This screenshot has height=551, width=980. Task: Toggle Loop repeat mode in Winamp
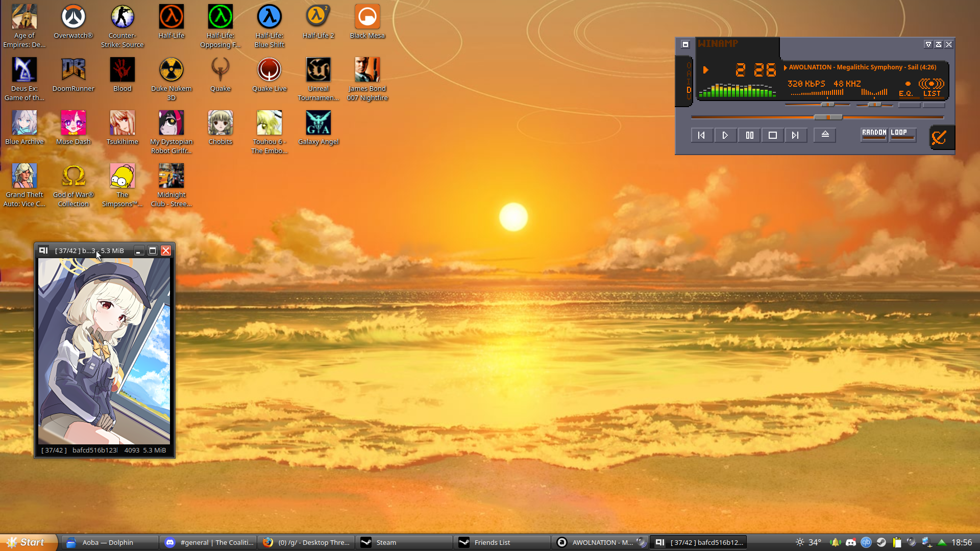tap(902, 134)
